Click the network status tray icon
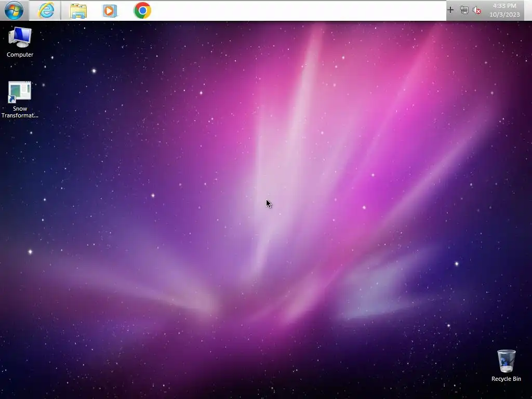 click(x=464, y=10)
